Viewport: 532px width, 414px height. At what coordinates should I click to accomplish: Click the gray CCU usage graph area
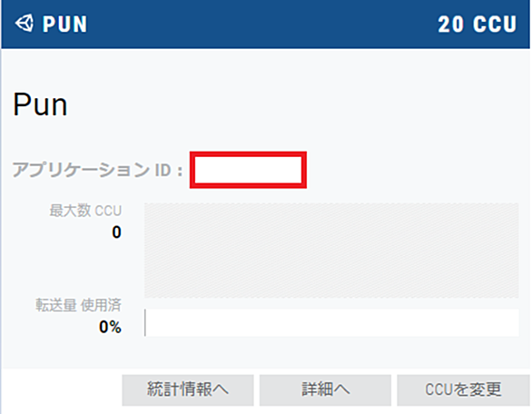point(331,250)
